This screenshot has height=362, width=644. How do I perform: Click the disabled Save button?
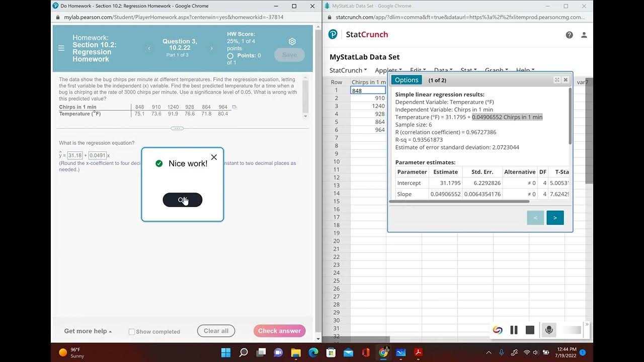click(x=289, y=55)
